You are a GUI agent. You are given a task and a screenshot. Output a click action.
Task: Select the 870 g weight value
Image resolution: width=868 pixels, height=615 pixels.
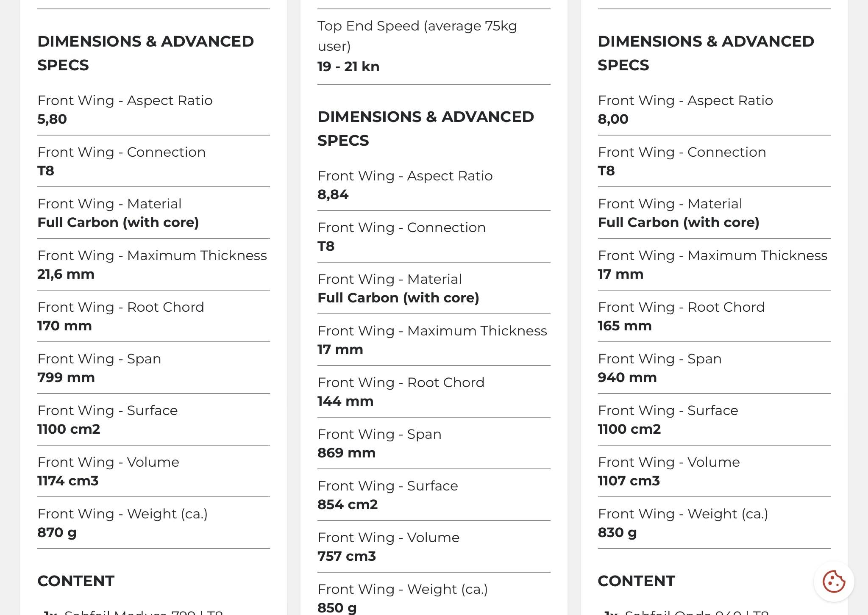[x=57, y=532]
